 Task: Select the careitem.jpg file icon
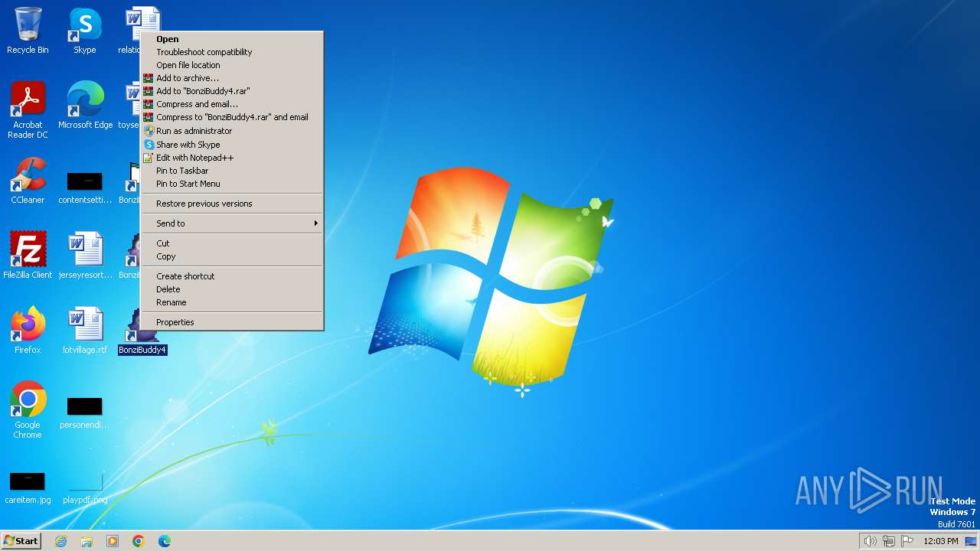coord(28,487)
